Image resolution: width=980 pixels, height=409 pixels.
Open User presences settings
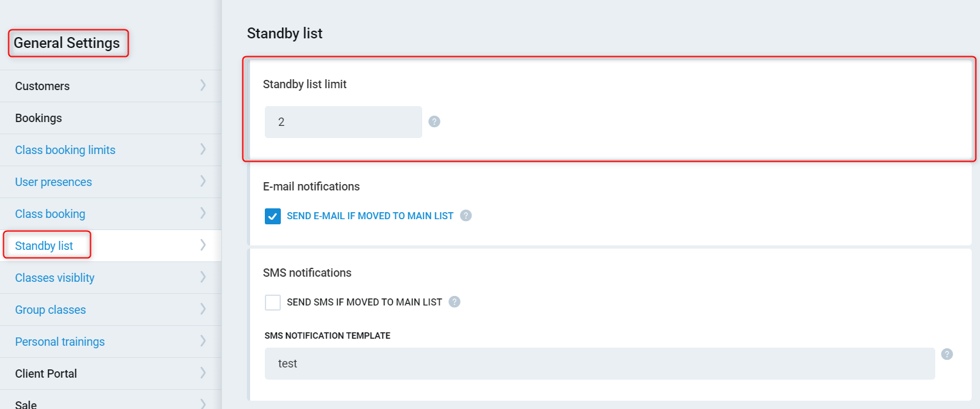[54, 182]
